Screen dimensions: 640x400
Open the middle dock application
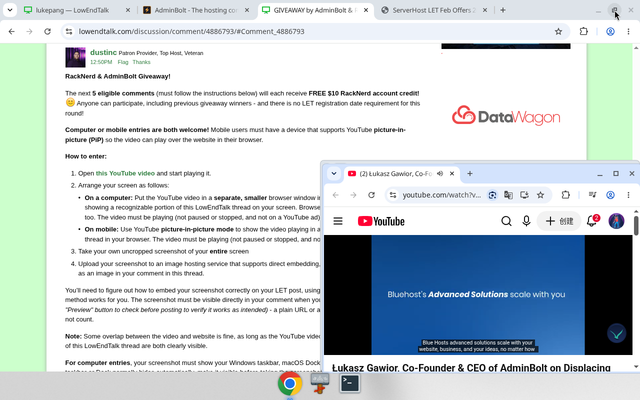[x=320, y=384]
